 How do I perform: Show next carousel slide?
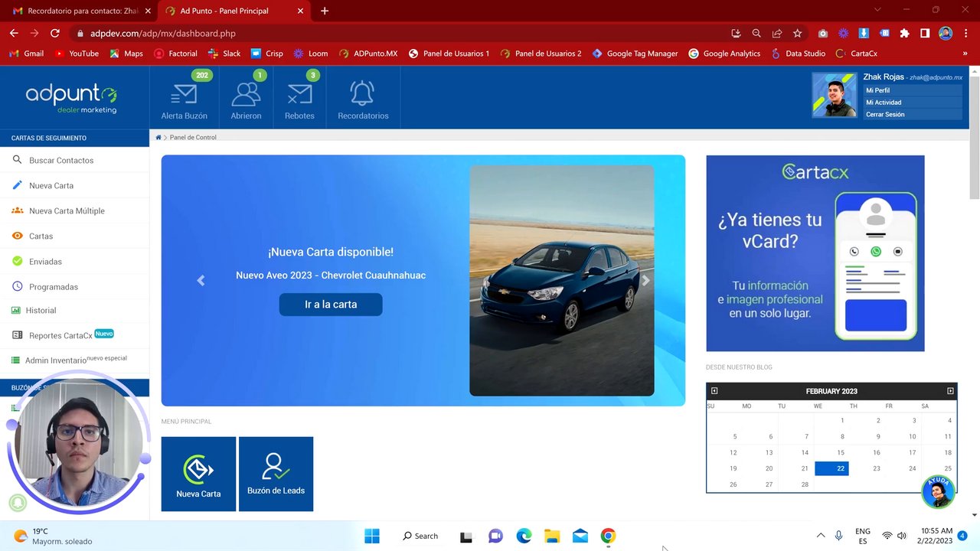(x=645, y=281)
